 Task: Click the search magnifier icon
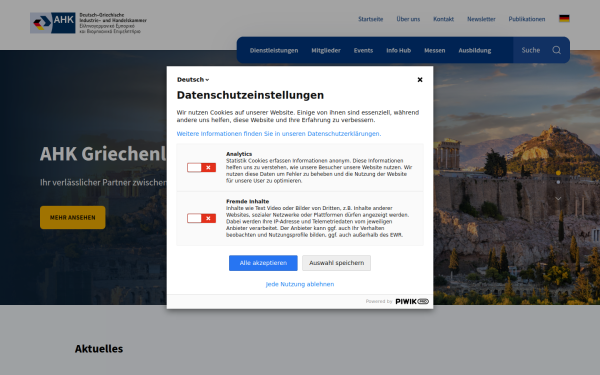coord(556,50)
